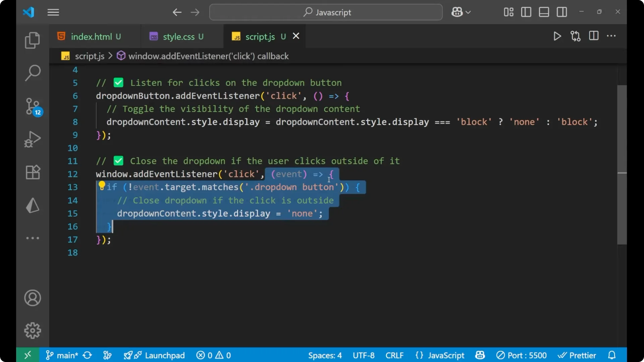644x362 pixels.
Task: Open the Accounts icon in activity bar
Action: point(32,298)
